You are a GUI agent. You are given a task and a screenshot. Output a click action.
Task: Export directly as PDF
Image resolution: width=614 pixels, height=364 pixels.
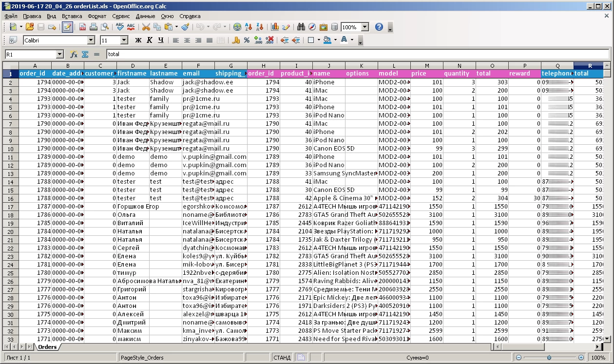pyautogui.click(x=82, y=27)
